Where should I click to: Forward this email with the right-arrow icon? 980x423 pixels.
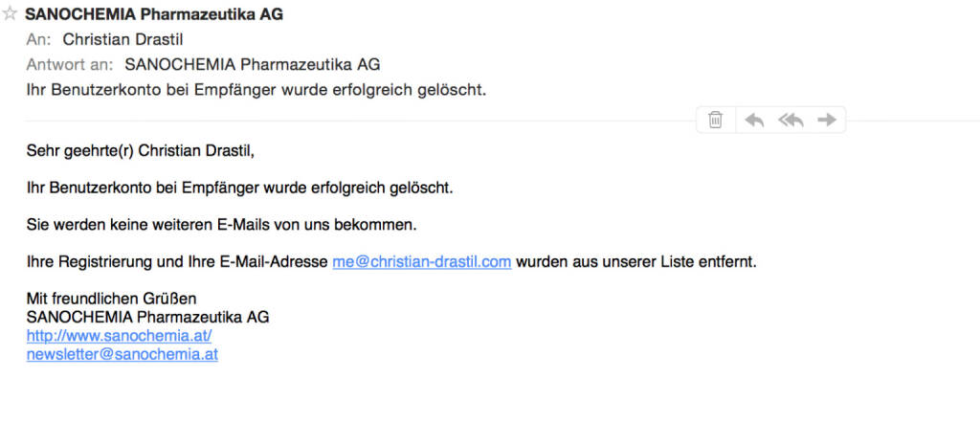point(827,120)
